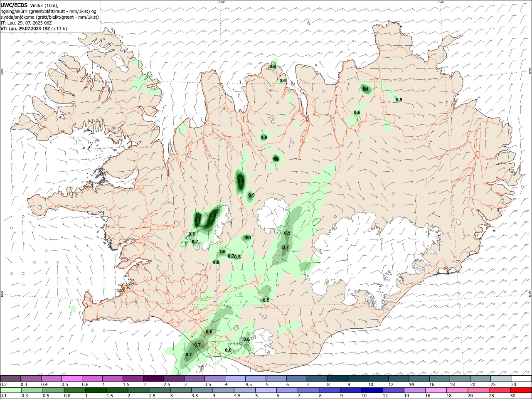Pick the white swatch labeled 30, top row
532x399 pixels.
click(x=522, y=378)
